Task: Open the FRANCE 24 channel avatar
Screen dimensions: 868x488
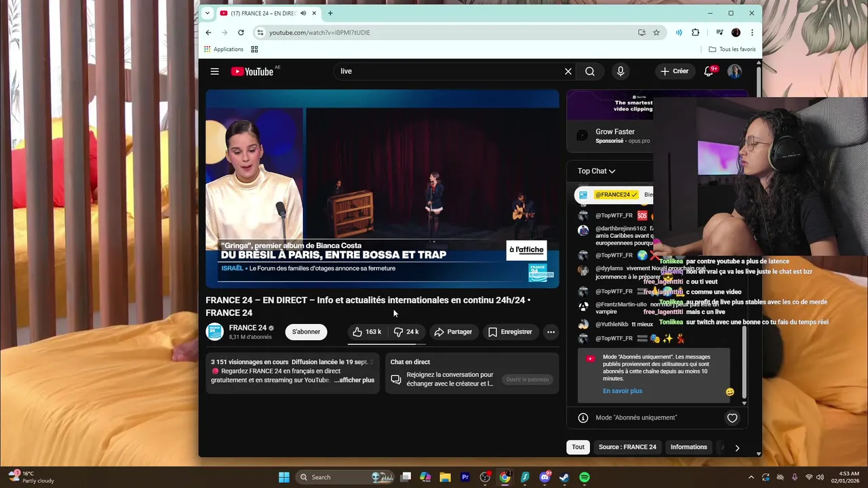Action: click(214, 331)
